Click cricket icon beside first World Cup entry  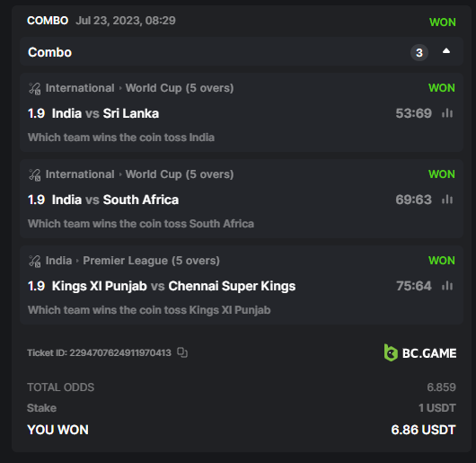click(35, 88)
